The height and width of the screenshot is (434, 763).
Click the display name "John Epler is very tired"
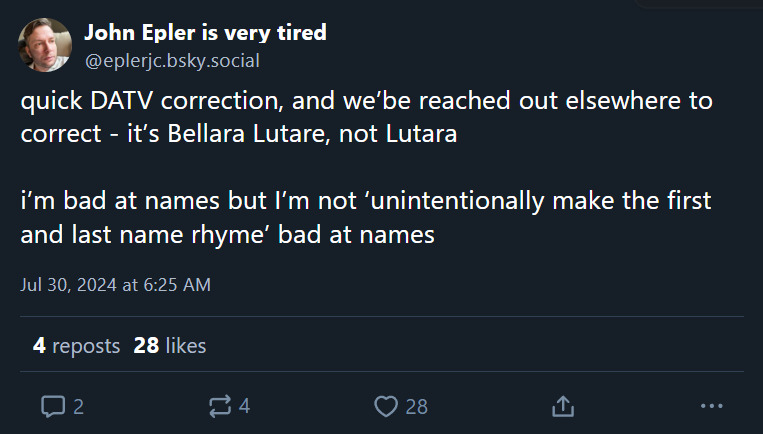(x=205, y=32)
